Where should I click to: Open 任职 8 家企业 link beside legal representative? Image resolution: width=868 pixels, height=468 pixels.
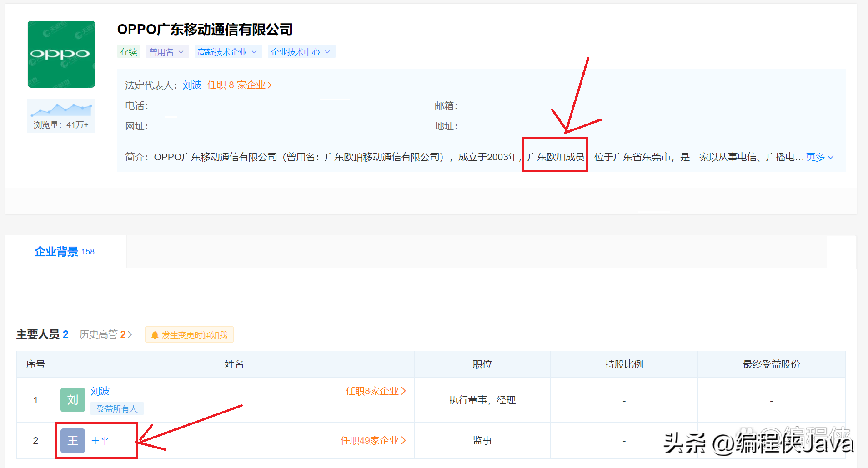point(239,85)
